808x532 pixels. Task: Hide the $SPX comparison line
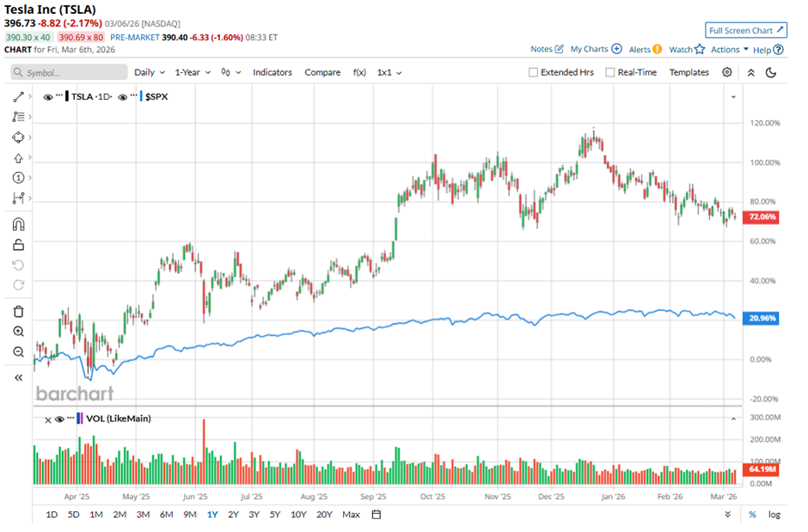click(123, 97)
